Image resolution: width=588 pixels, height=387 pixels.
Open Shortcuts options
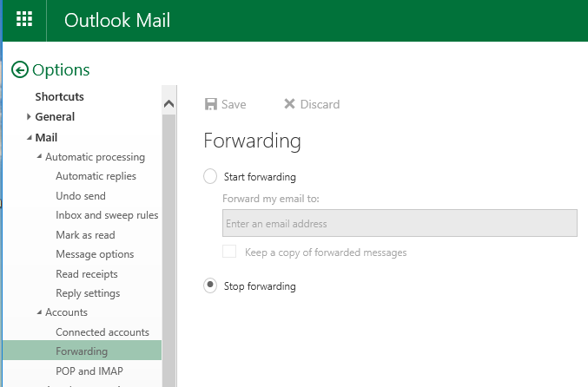[60, 96]
